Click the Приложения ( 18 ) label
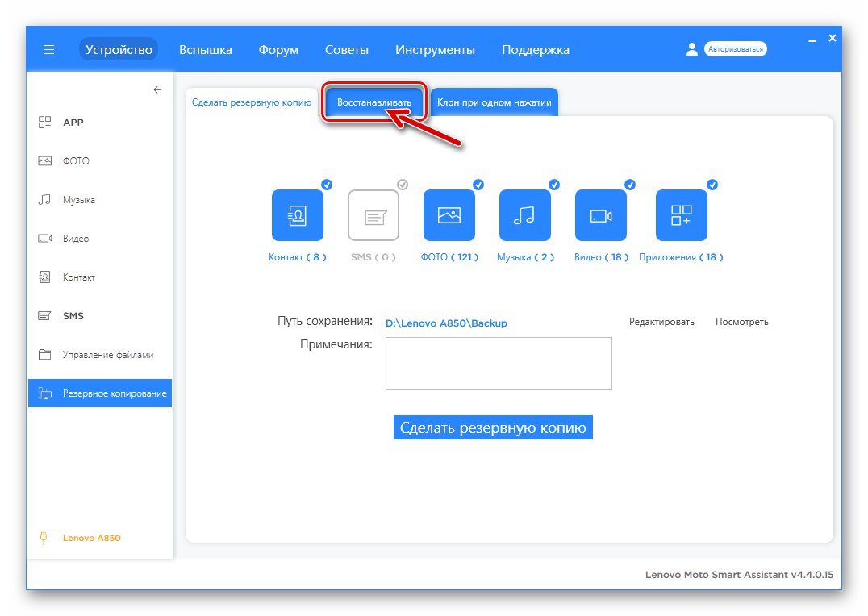 point(681,257)
